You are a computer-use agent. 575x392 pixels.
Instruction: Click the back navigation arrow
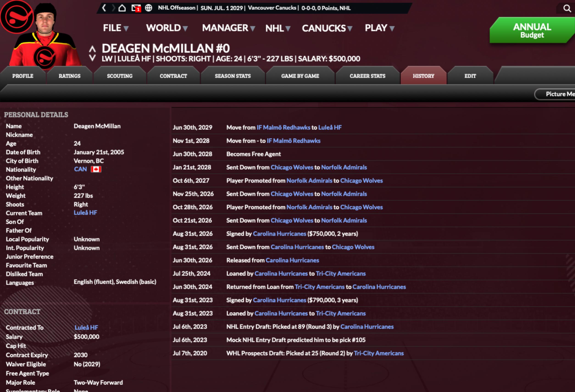(x=104, y=8)
